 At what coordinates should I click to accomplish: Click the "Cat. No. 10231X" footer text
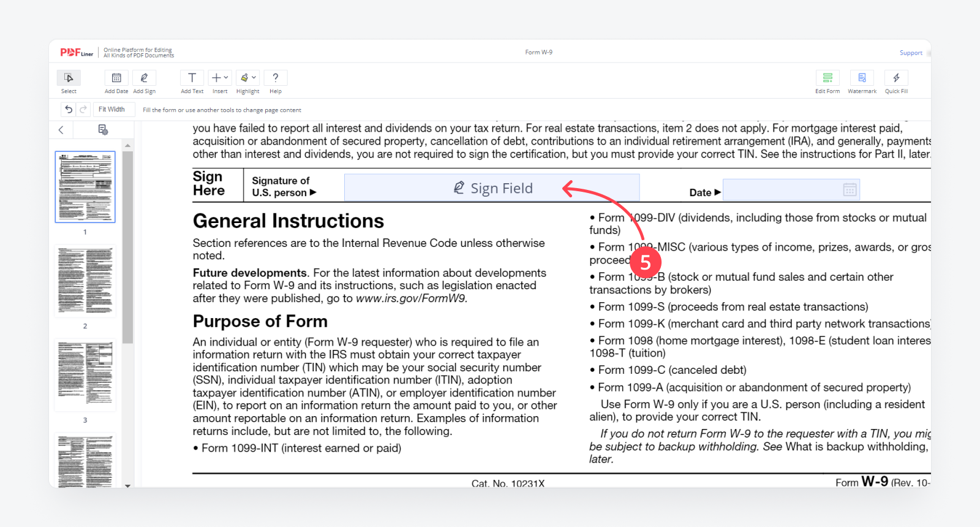coord(508,483)
